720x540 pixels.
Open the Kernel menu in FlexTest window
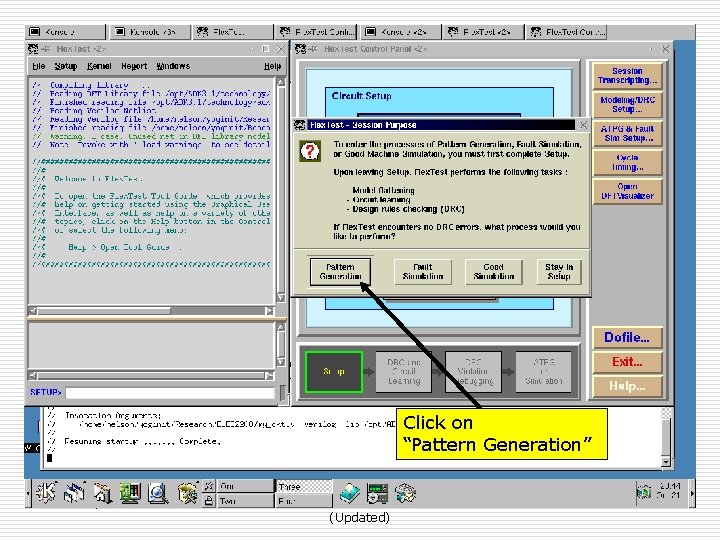[x=99, y=66]
